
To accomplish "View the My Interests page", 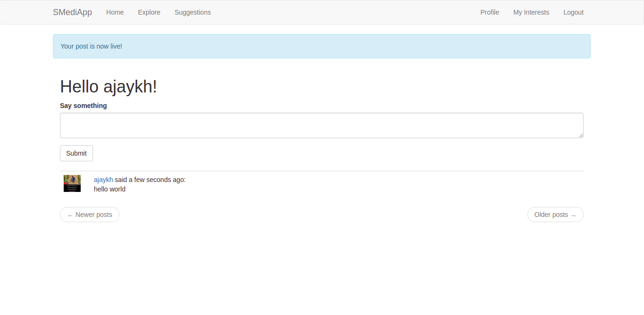I will click(531, 12).
